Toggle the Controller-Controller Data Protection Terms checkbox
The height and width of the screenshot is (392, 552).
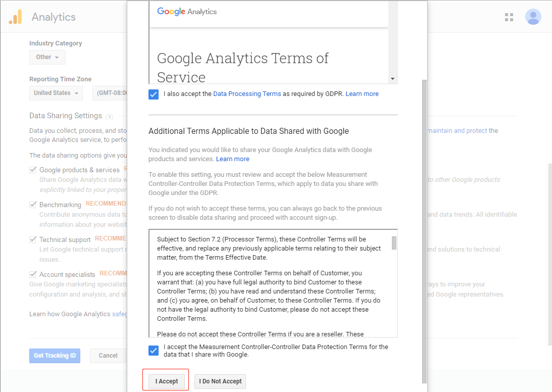pyautogui.click(x=154, y=351)
